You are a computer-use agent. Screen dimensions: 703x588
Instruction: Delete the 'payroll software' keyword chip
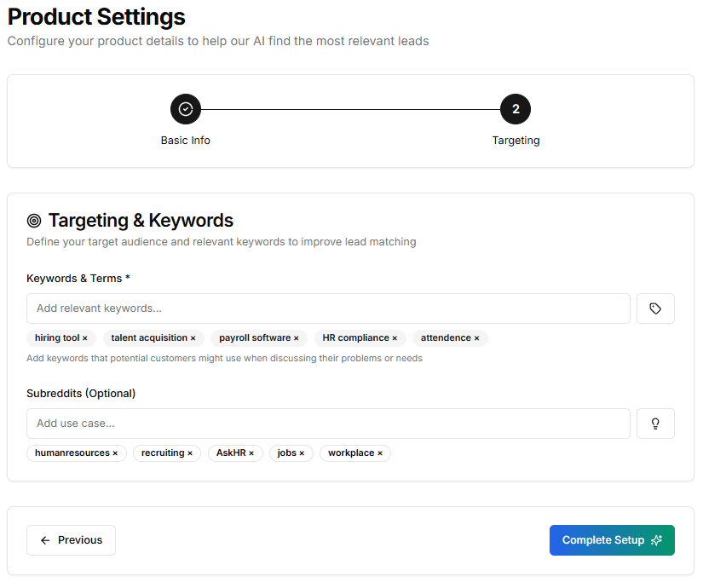click(297, 338)
